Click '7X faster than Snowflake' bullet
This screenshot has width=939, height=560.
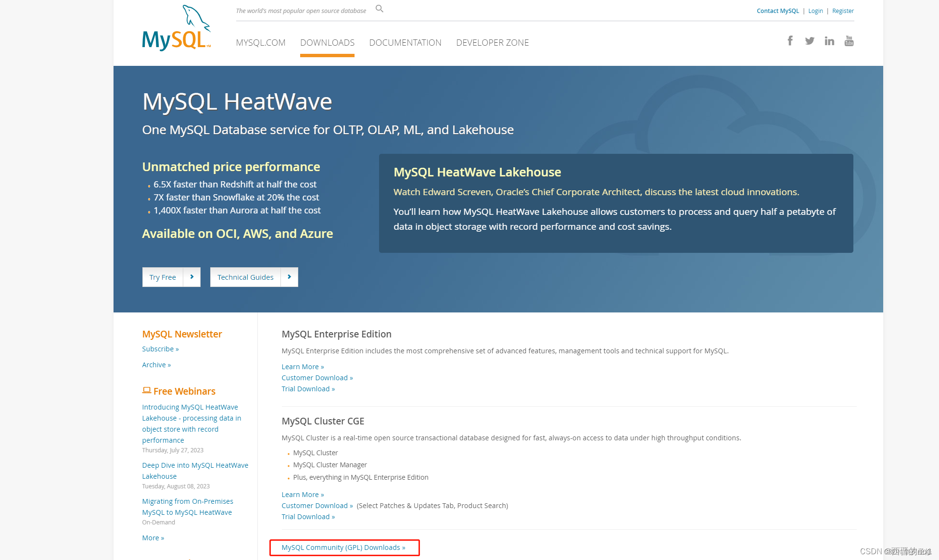(x=236, y=197)
